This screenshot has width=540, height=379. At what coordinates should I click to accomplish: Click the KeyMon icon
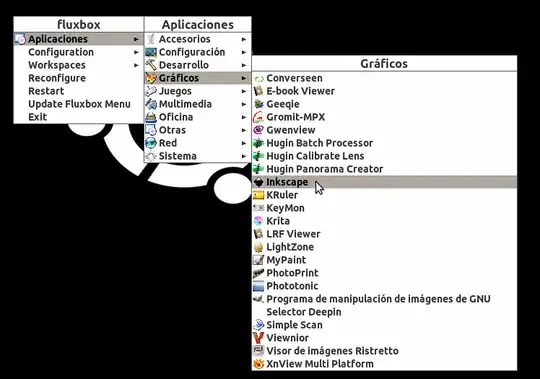point(258,208)
